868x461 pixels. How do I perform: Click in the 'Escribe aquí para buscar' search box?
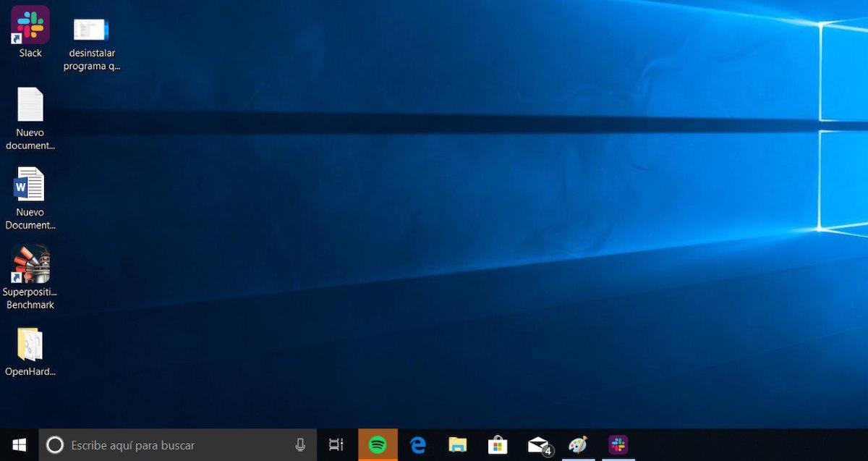click(x=178, y=445)
